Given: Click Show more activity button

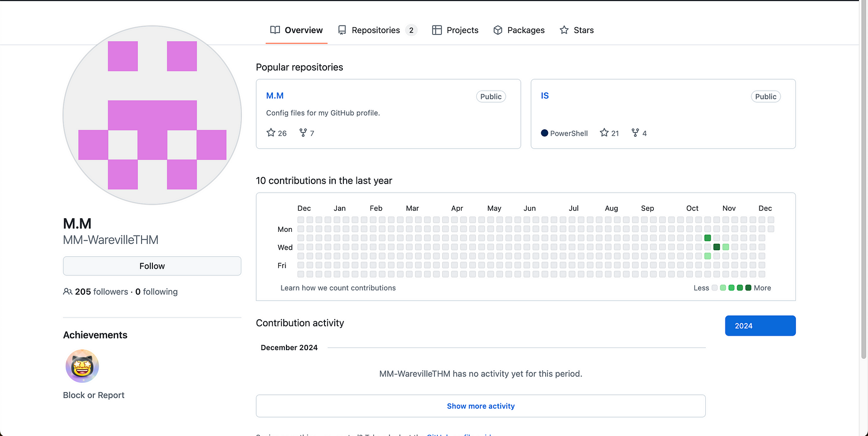Looking at the screenshot, I should (481, 406).
